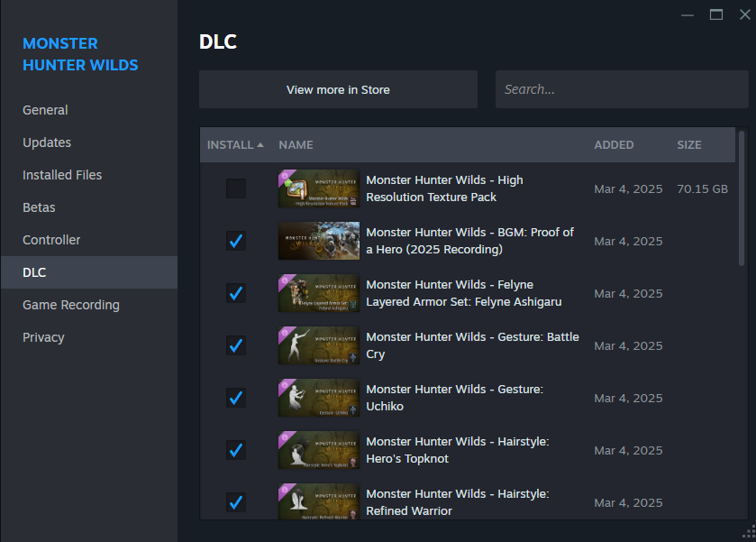Click the Felyne Ashigaru armor set thumbnail
The width and height of the screenshot is (756, 542).
tap(319, 293)
